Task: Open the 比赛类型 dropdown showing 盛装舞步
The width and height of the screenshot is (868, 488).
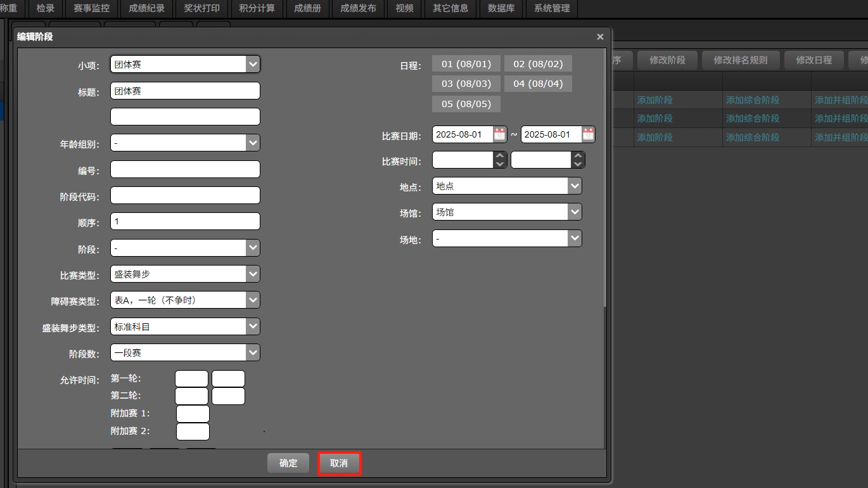Action: pyautogui.click(x=253, y=274)
